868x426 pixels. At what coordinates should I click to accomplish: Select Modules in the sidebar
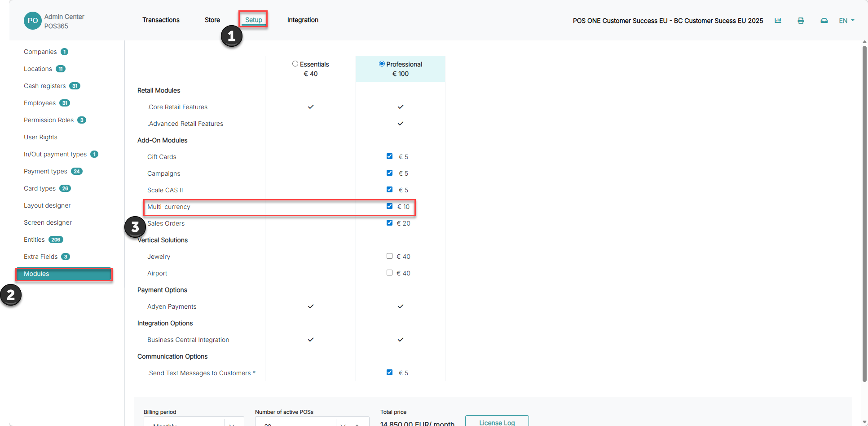64,274
